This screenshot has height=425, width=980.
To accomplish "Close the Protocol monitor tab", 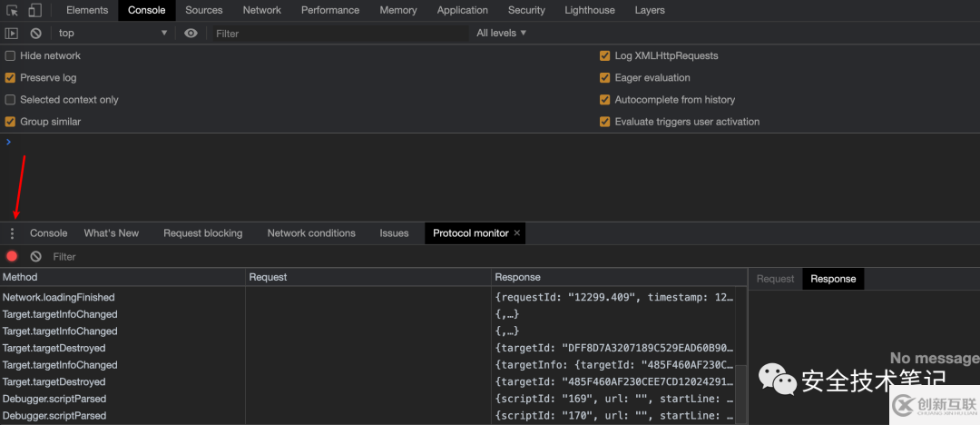I will click(517, 232).
